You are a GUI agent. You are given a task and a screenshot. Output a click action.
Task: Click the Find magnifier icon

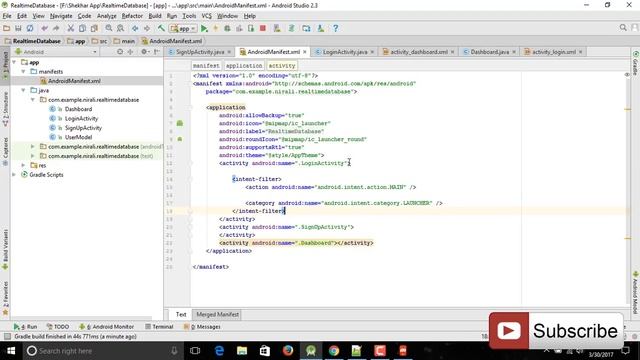(x=109, y=28)
